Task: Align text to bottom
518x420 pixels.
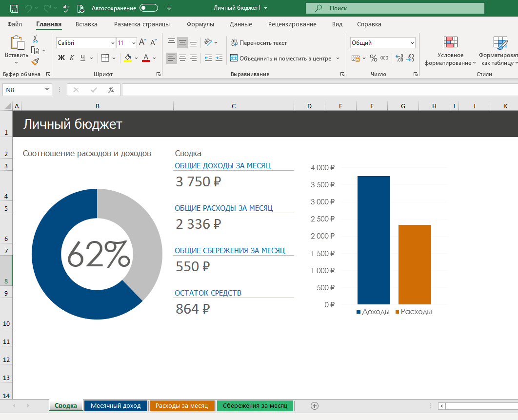Action: click(193, 42)
